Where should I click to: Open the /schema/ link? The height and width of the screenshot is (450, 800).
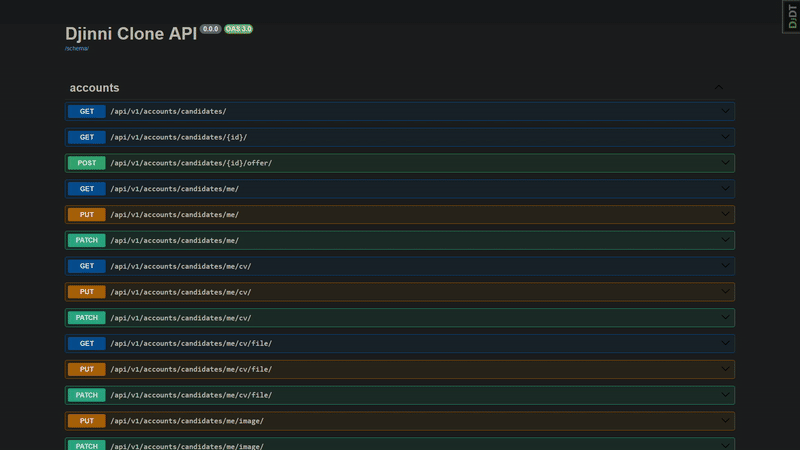pyautogui.click(x=77, y=48)
